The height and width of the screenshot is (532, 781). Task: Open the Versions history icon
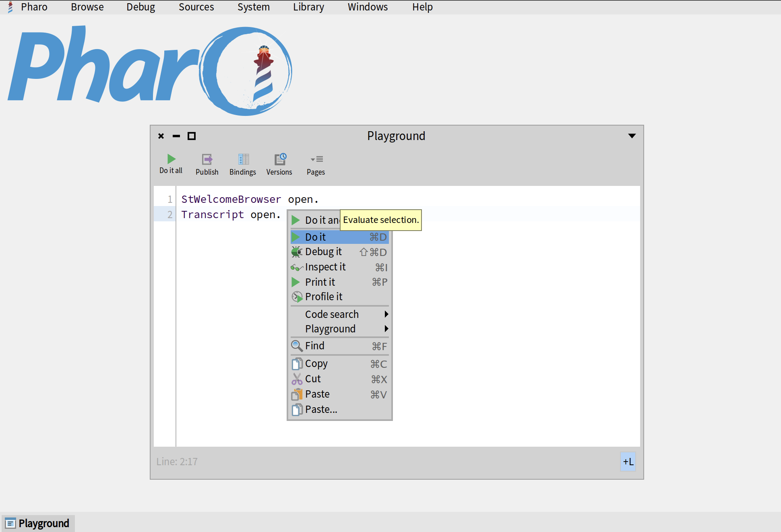click(x=279, y=159)
